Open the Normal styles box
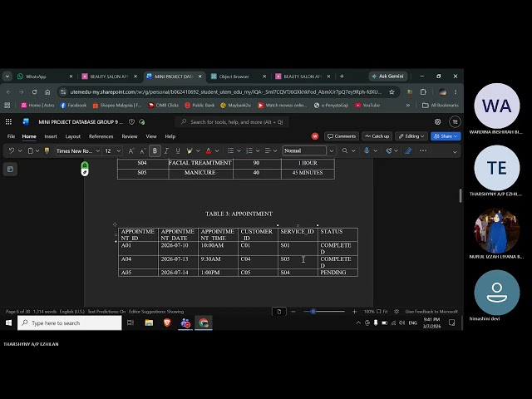This screenshot has width=532, height=399. (x=304, y=150)
